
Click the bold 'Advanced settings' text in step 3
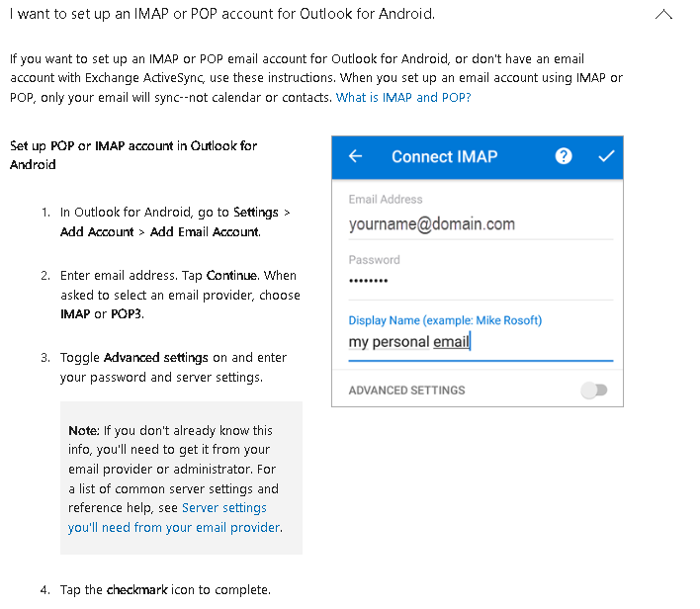coord(156,358)
